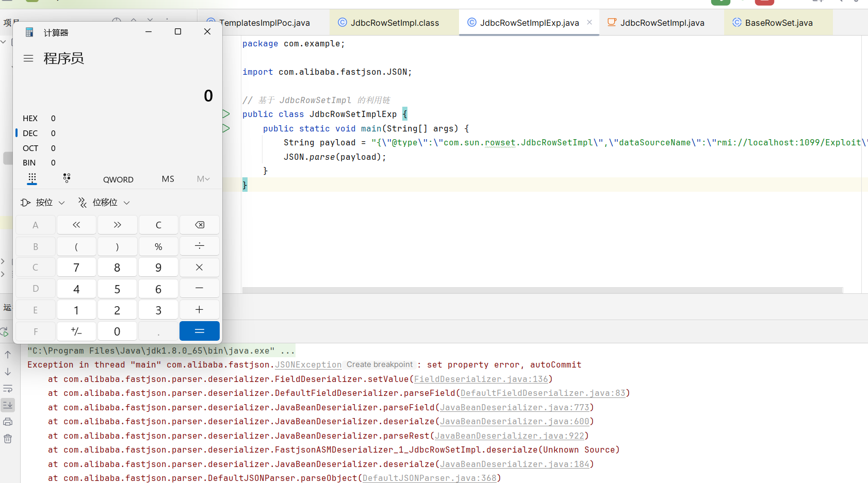
Task: Click digit 3 on the calculator
Action: (158, 310)
